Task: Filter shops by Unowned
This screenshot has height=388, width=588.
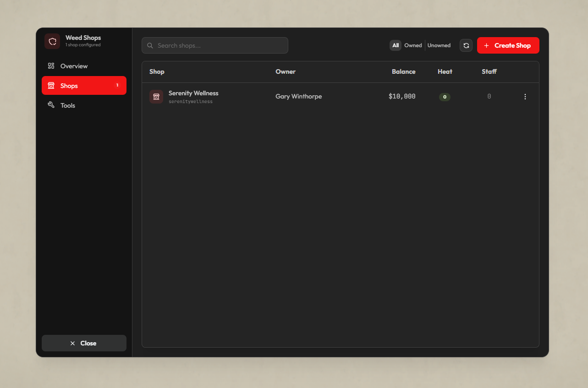Action: [x=439, y=45]
